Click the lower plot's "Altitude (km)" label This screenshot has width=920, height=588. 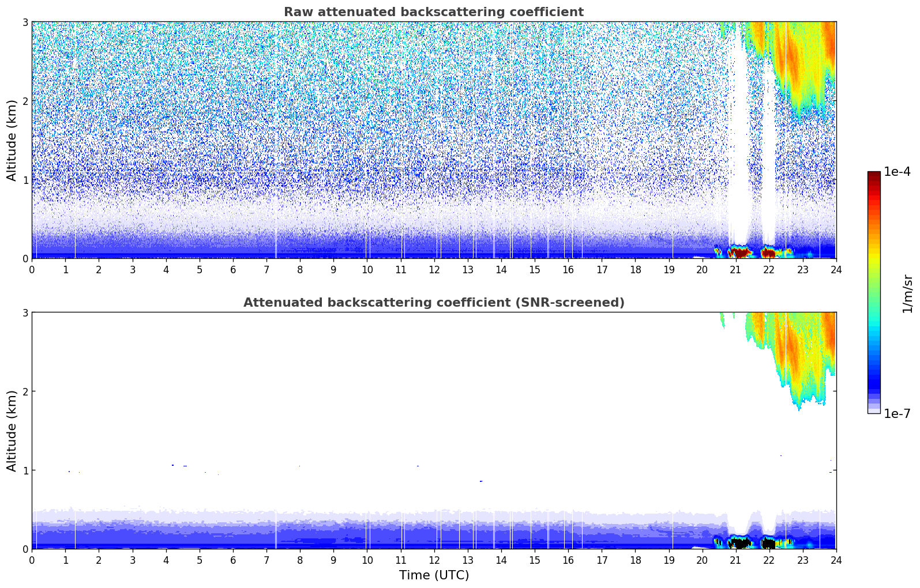pyautogui.click(x=12, y=431)
